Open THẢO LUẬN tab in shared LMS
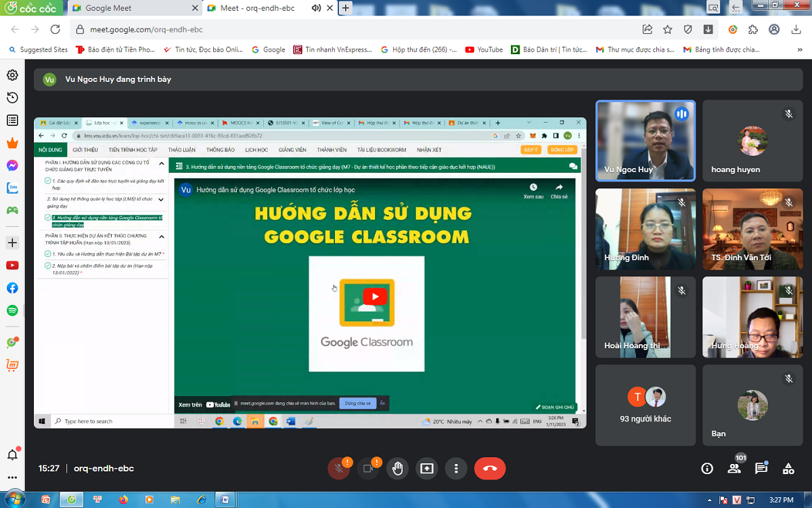 pos(181,150)
